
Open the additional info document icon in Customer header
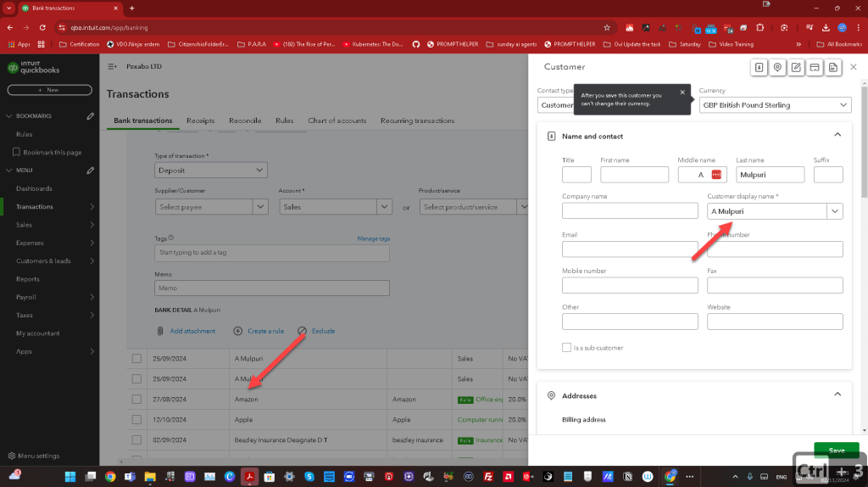tap(833, 67)
